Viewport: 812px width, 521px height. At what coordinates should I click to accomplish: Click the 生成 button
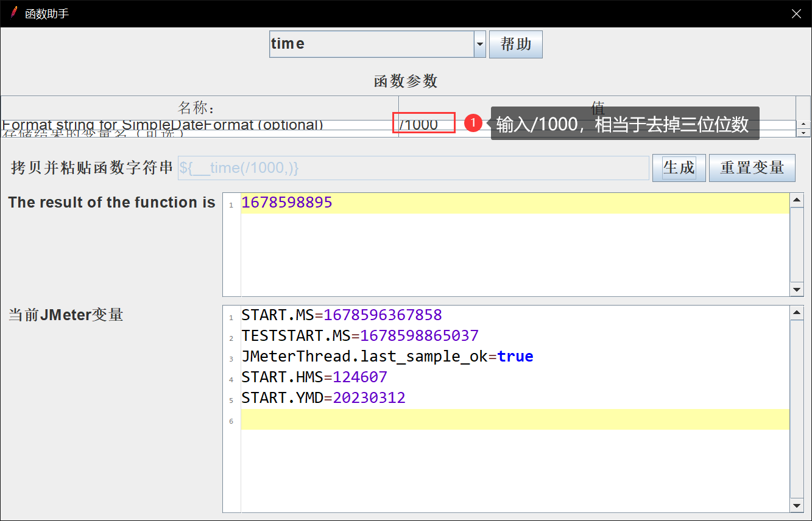tap(679, 168)
